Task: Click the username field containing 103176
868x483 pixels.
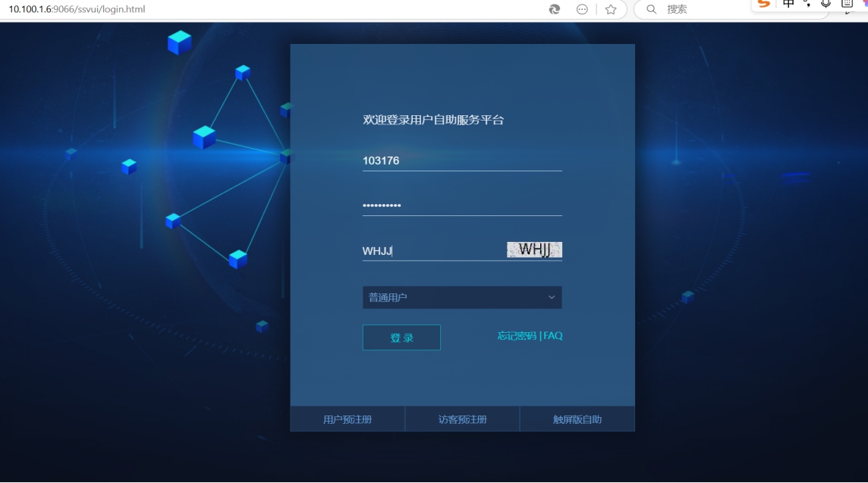Action: click(x=461, y=161)
